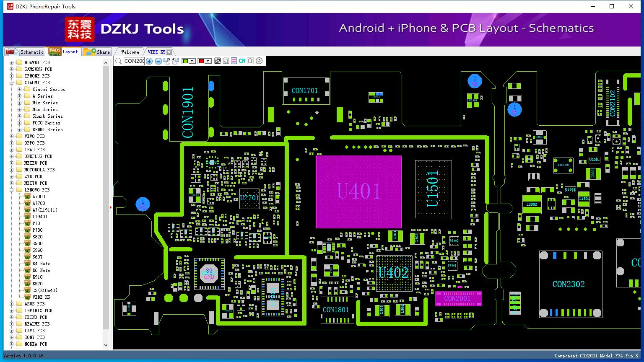644x362 pixels.
Task: Expand the VIVO PCB tree node
Action: (x=12, y=136)
